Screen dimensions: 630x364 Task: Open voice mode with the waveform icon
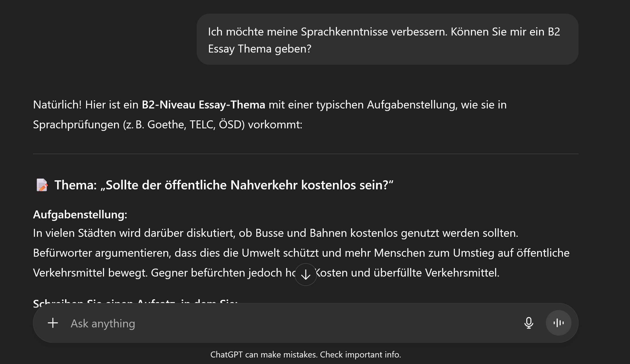pyautogui.click(x=558, y=323)
